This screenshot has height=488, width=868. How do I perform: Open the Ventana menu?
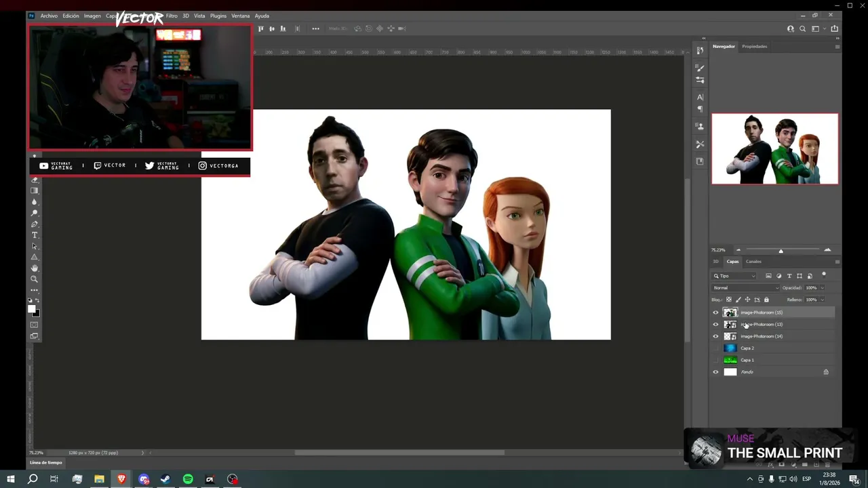[241, 16]
